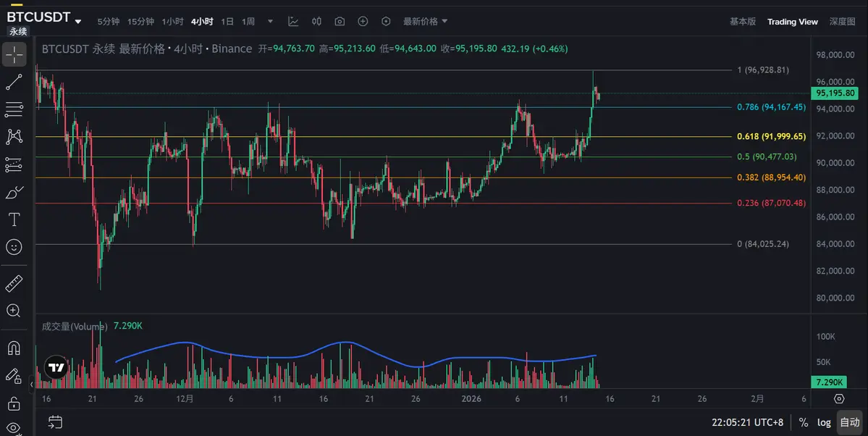Switch to 15分钟 interval
This screenshot has height=436, width=868.
click(140, 22)
